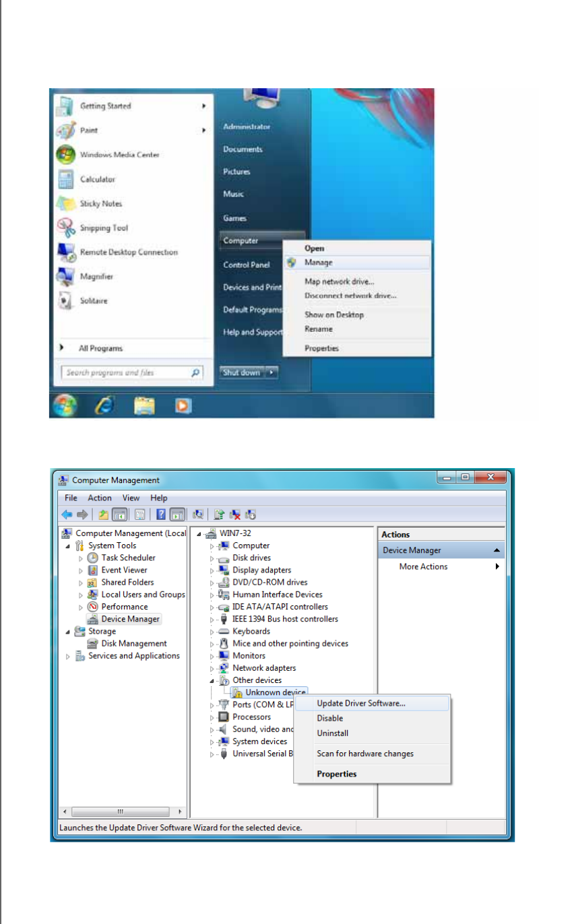
Task: Click the Up one level folder icon
Action: (x=104, y=515)
